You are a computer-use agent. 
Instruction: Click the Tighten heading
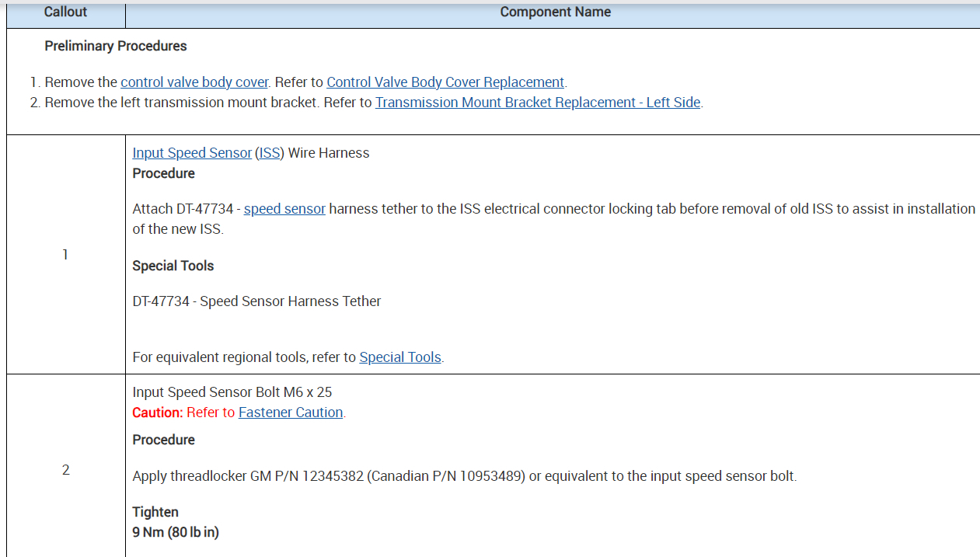pos(155,512)
